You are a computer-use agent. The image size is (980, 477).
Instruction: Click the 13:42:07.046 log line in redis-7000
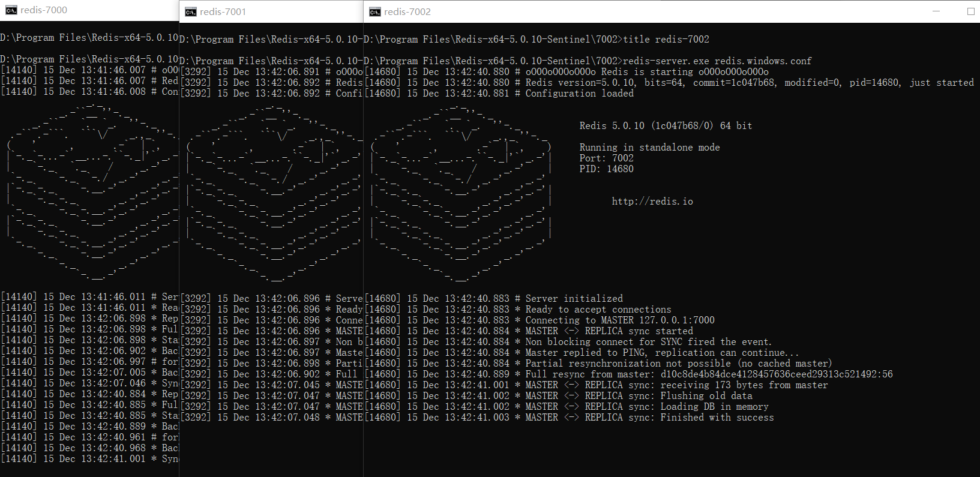point(89,383)
